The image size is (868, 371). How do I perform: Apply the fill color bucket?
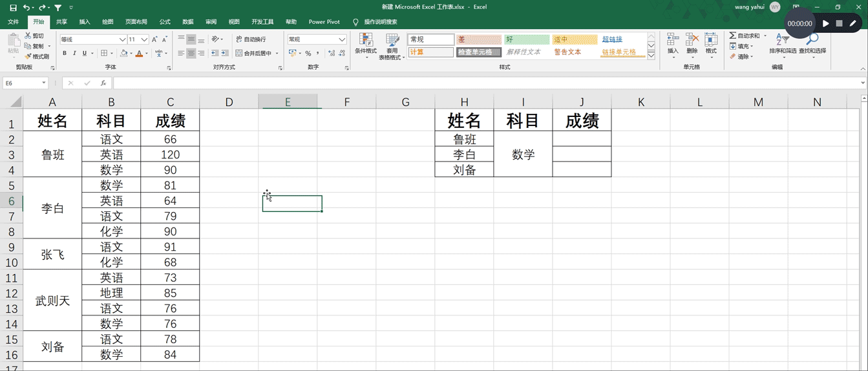124,54
